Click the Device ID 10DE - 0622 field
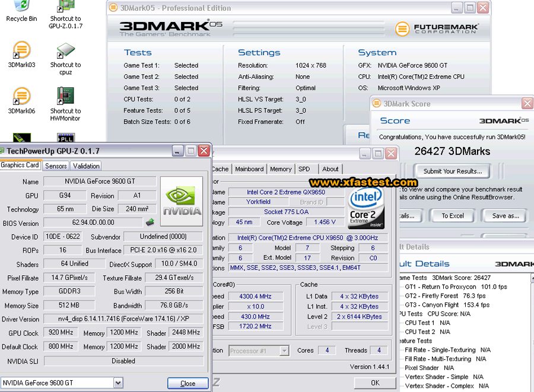 (x=63, y=237)
